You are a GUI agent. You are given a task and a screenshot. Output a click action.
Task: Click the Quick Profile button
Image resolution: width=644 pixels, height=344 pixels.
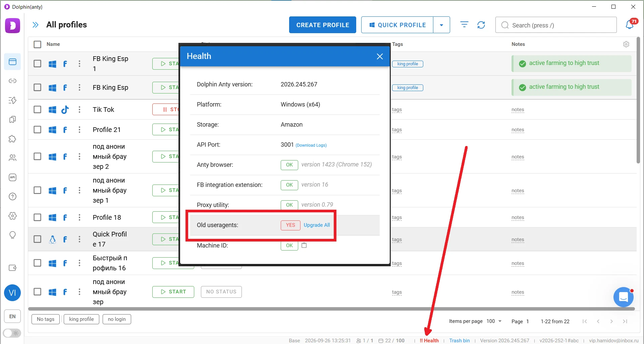click(x=397, y=25)
